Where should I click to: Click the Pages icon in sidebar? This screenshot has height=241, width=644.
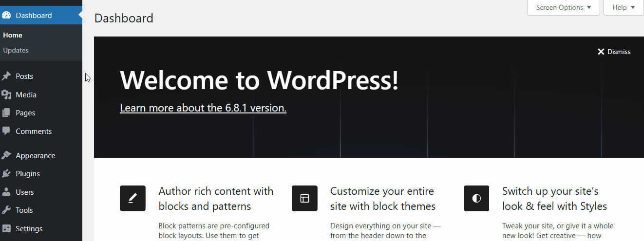(x=6, y=113)
